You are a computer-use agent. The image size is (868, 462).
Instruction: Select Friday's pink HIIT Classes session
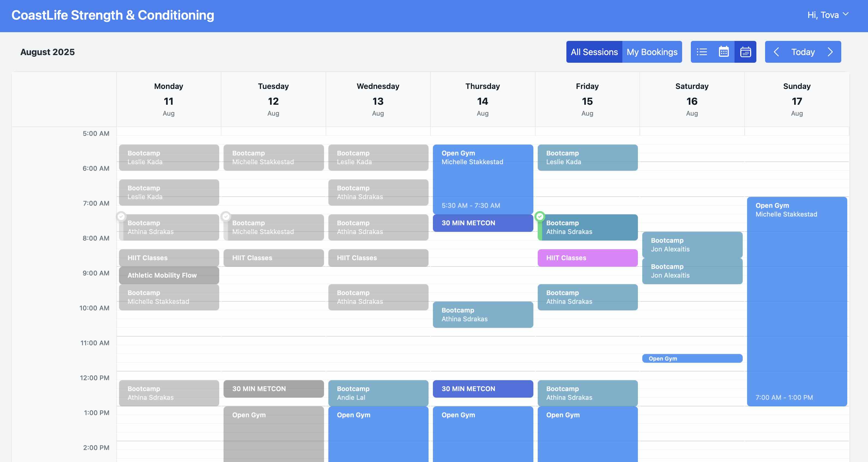click(587, 258)
